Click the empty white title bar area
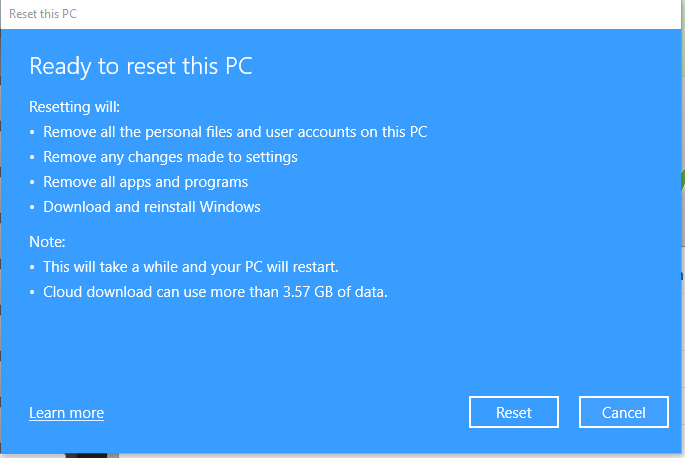The image size is (685, 458). [x=350, y=14]
